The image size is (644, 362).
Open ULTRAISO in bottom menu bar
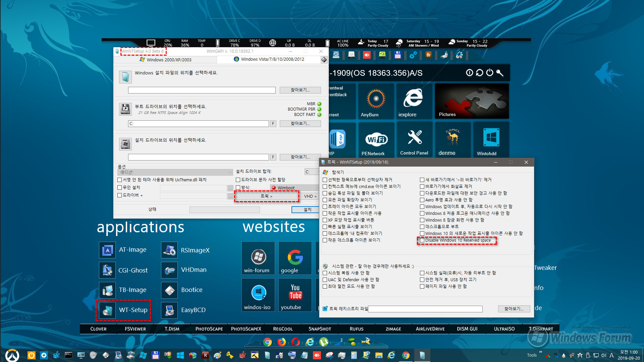click(x=504, y=329)
